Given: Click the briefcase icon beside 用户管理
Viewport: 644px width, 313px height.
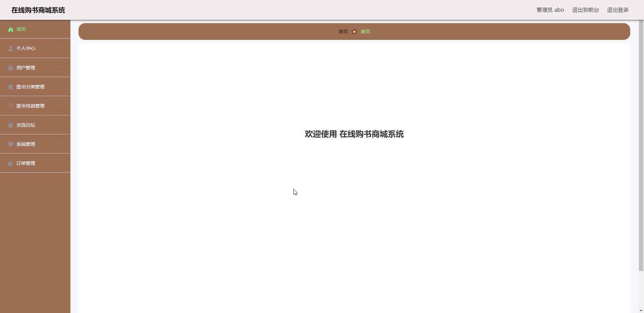Looking at the screenshot, I should click(11, 68).
